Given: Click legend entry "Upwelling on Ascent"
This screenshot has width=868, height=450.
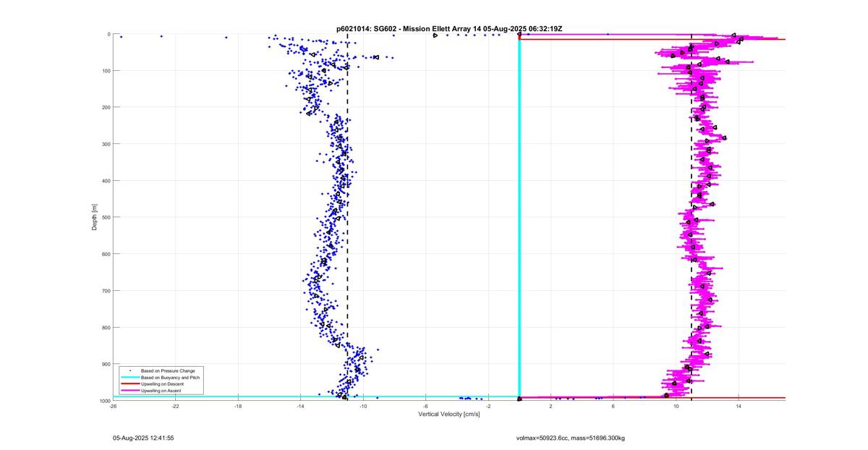Looking at the screenshot, I should pos(161,391).
